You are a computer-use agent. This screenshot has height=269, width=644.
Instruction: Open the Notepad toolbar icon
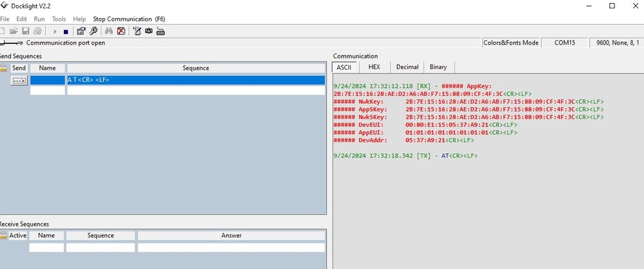(x=137, y=31)
